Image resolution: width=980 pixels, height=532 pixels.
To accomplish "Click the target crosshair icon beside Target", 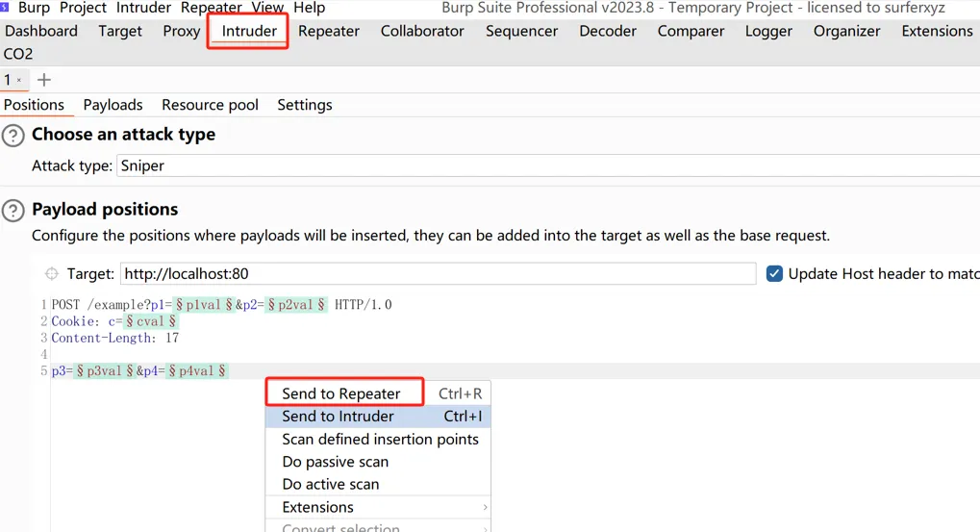I will (52, 274).
